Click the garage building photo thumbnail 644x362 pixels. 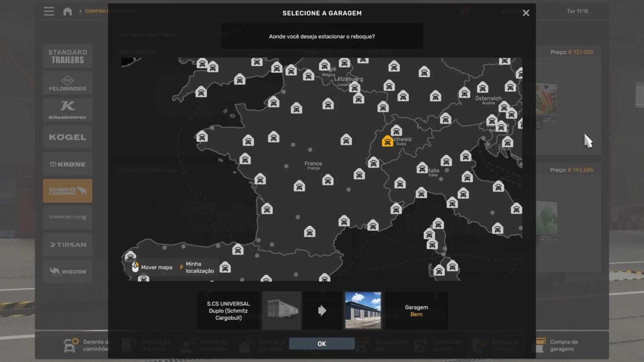pos(363,311)
